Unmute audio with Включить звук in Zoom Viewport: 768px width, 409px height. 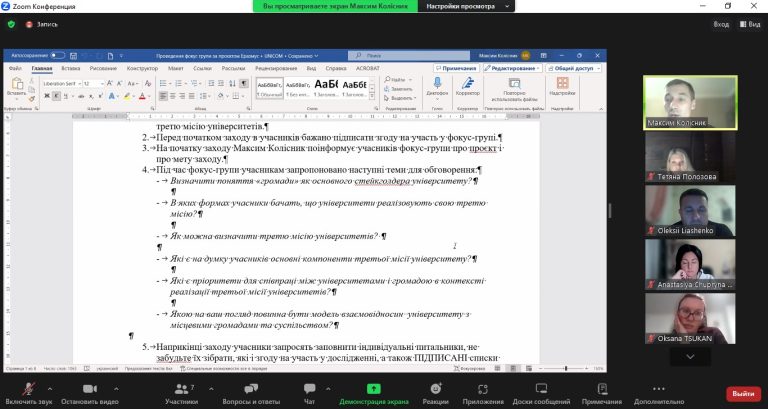pyautogui.click(x=28, y=393)
